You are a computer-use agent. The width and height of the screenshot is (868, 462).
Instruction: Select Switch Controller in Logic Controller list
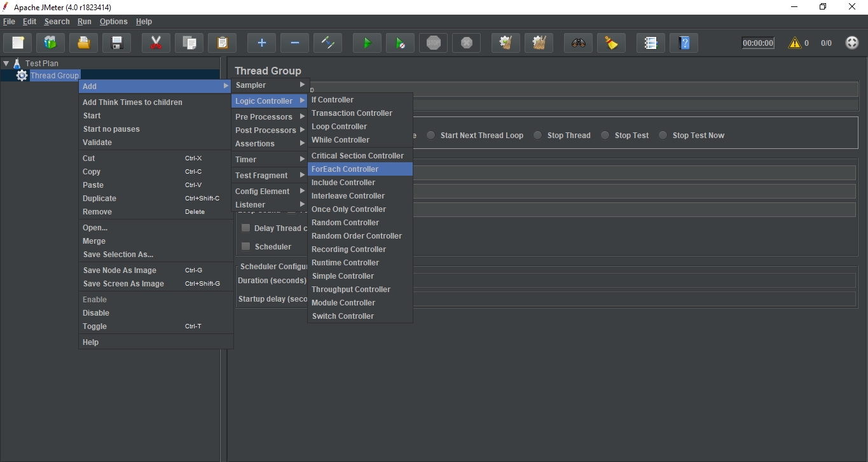(343, 316)
